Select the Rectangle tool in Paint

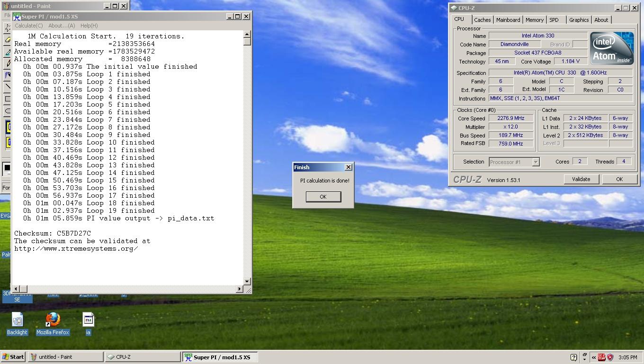(x=8, y=99)
